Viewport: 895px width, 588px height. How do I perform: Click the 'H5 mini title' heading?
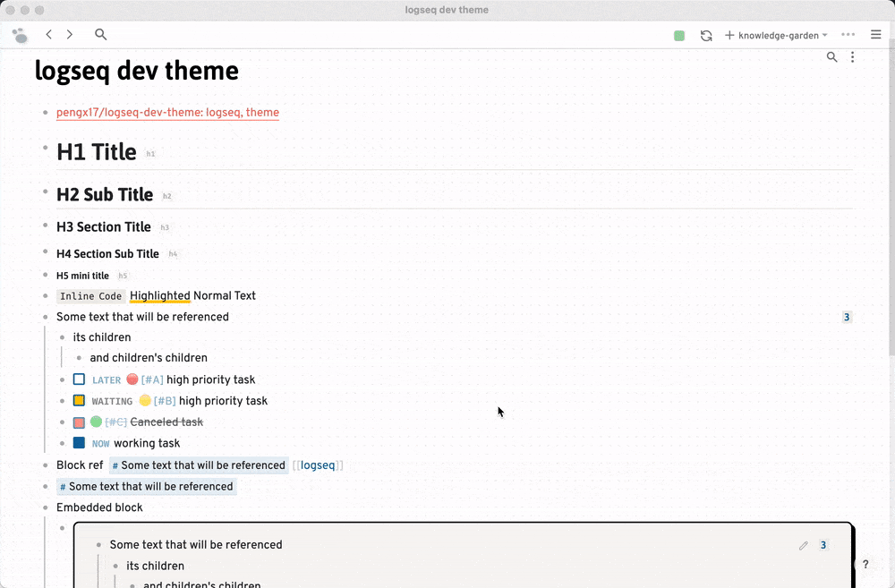tap(82, 276)
